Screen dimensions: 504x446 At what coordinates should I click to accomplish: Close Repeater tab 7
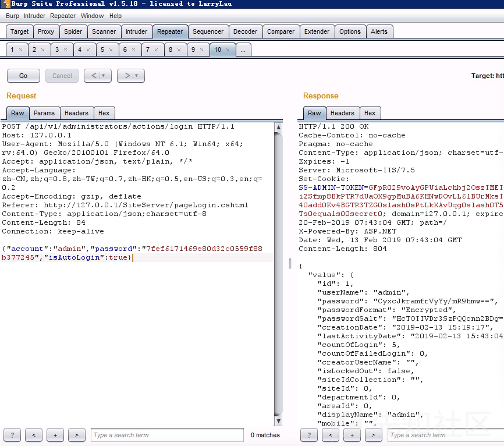click(x=156, y=50)
